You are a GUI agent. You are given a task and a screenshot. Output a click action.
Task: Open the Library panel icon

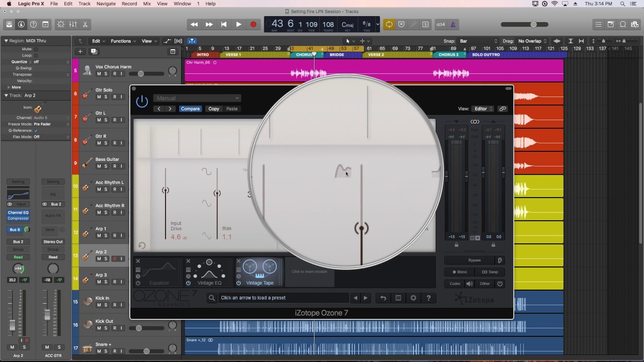tap(9, 24)
